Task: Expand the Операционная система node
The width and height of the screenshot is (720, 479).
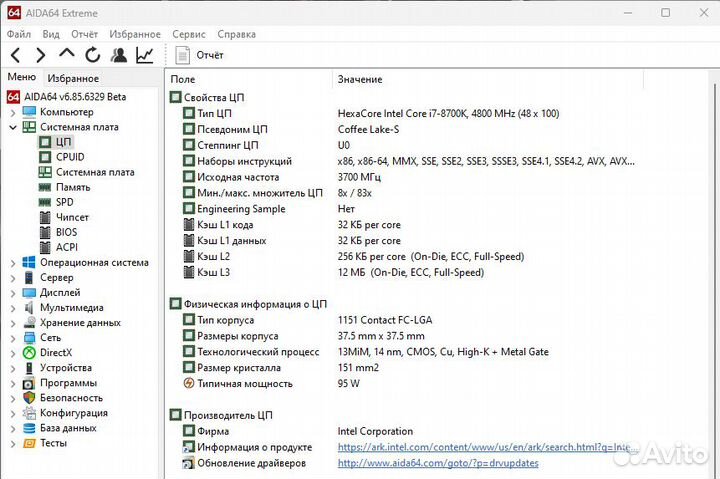Action: [13, 263]
